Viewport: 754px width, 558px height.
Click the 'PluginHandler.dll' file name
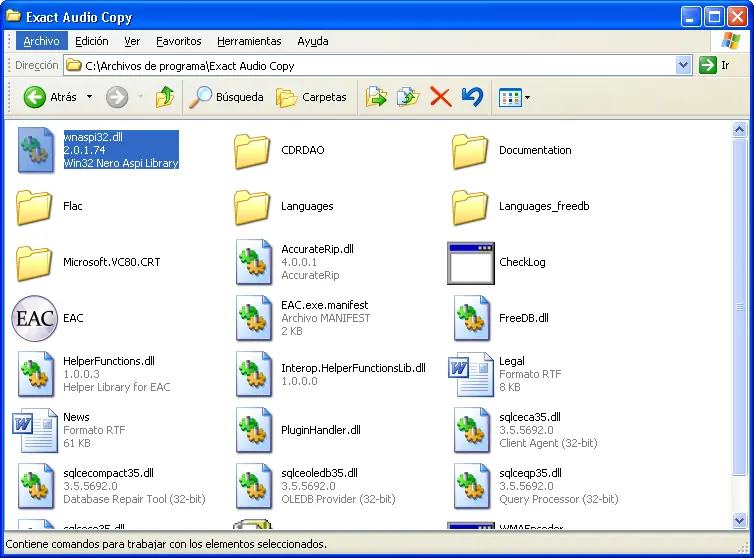pos(321,430)
